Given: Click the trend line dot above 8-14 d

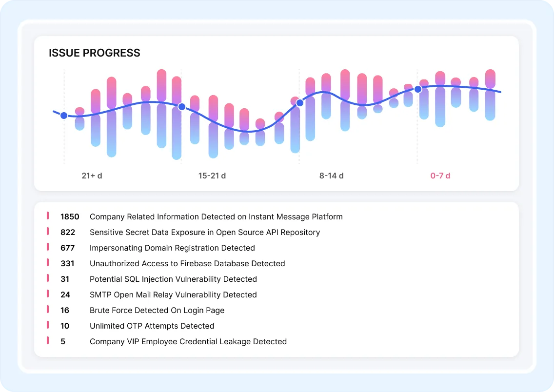Looking at the screenshot, I should pyautogui.click(x=300, y=103).
